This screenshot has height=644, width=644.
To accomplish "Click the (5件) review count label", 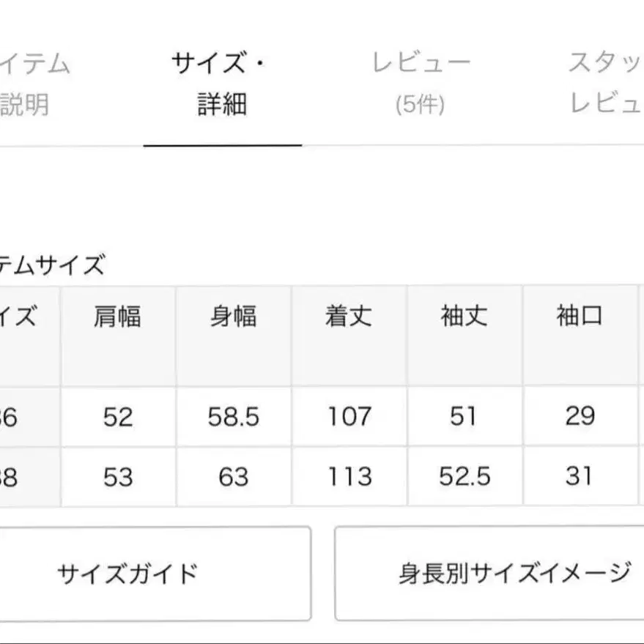I will coord(421,103).
